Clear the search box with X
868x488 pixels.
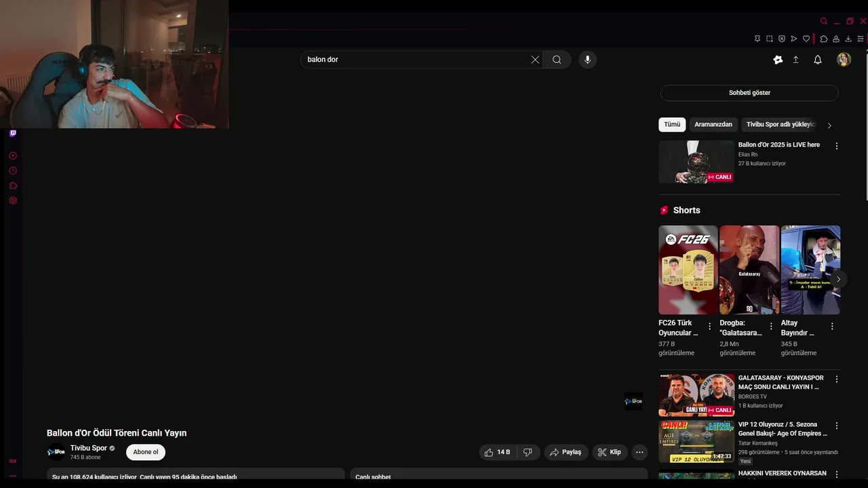click(x=535, y=60)
